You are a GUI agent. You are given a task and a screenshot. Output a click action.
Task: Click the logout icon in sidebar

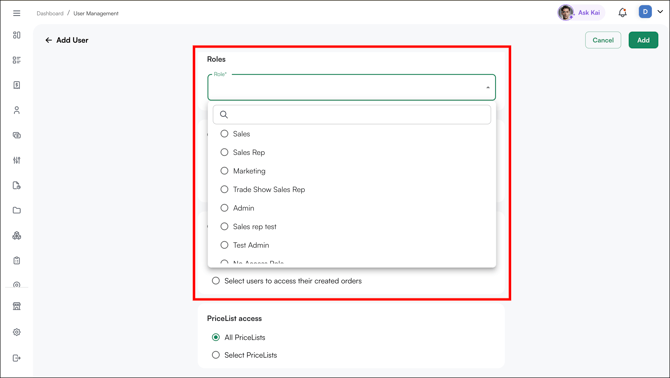(x=17, y=358)
